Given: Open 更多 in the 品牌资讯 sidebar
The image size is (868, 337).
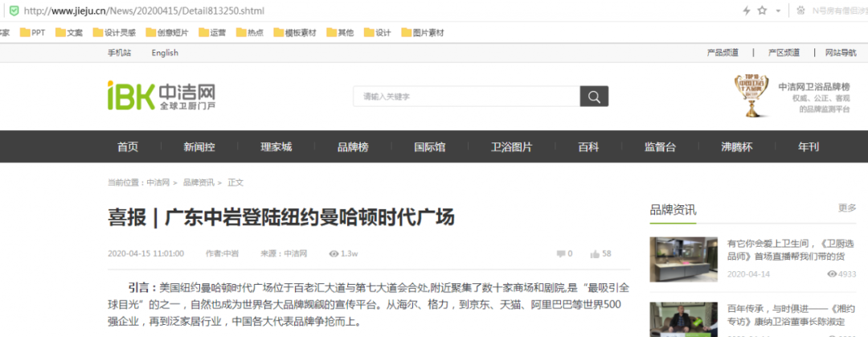Looking at the screenshot, I should pyautogui.click(x=847, y=208).
